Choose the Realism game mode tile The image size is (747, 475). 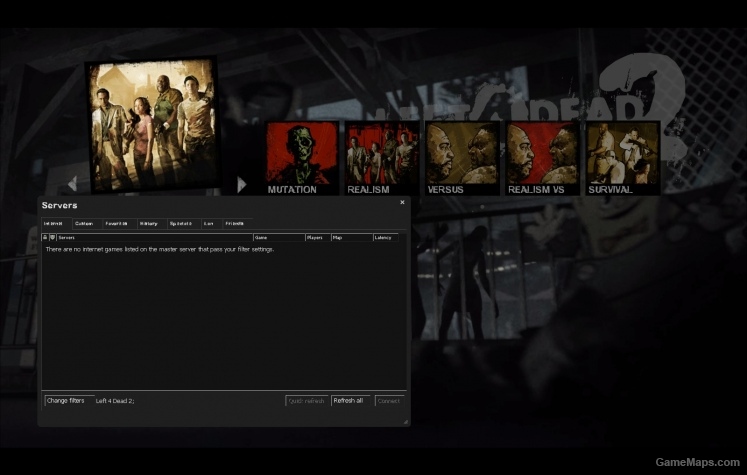click(381, 157)
